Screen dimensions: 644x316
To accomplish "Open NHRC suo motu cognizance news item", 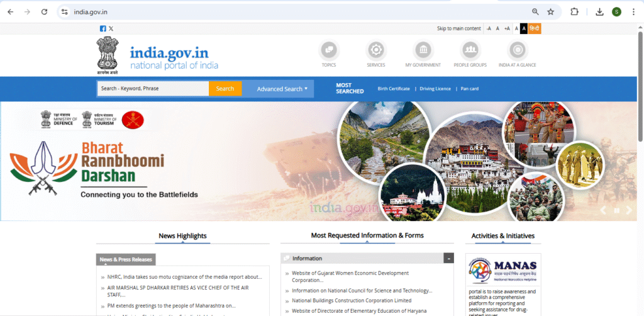I will click(184, 277).
